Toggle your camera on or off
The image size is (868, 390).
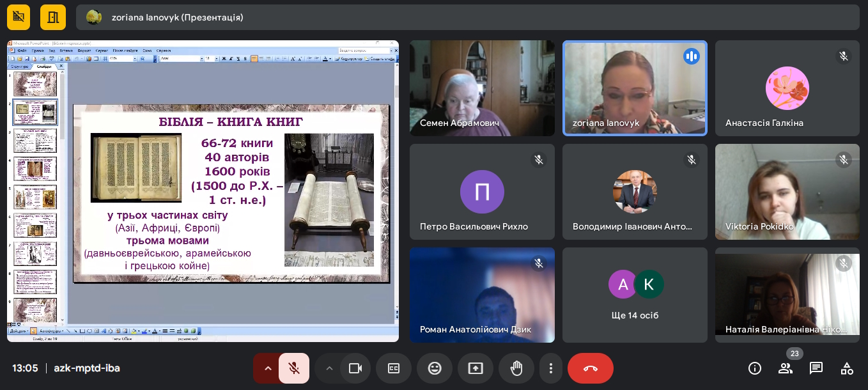click(355, 368)
